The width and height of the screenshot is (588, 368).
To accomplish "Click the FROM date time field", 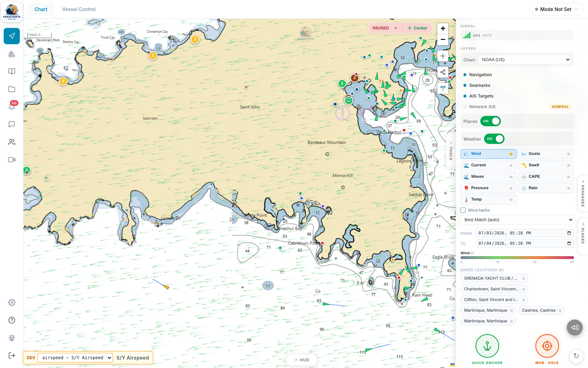I will pos(525,233).
